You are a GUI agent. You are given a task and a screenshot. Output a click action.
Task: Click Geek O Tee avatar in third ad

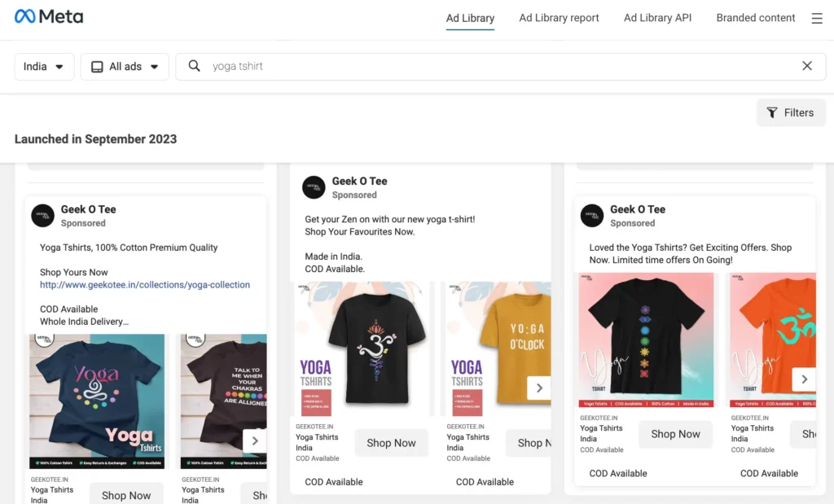click(x=592, y=216)
